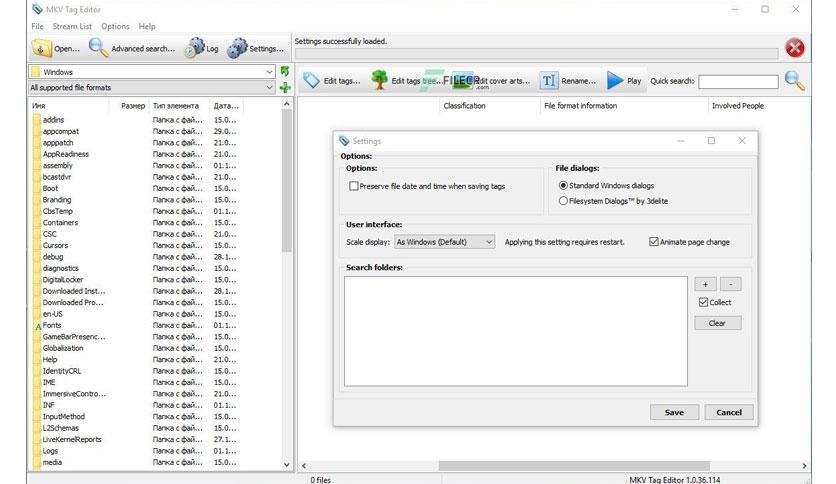Screen dimensions: 836x484
Task: Click the addins folder icon
Action: 37,120
